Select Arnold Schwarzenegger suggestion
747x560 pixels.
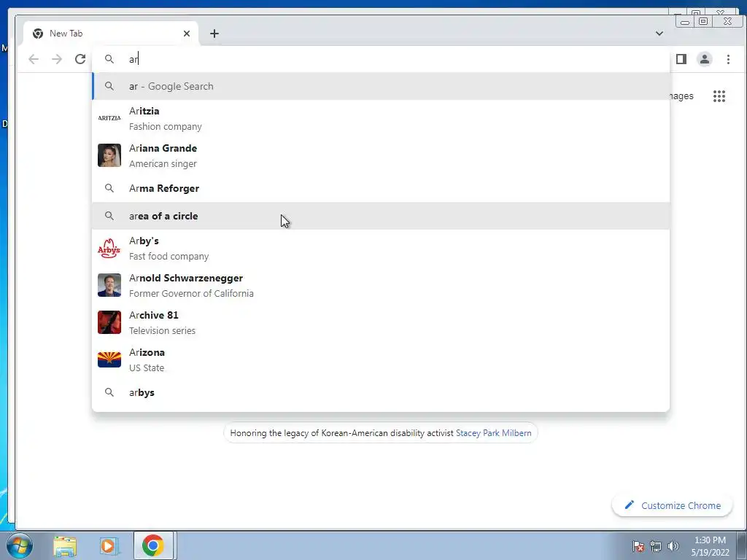coord(381,286)
